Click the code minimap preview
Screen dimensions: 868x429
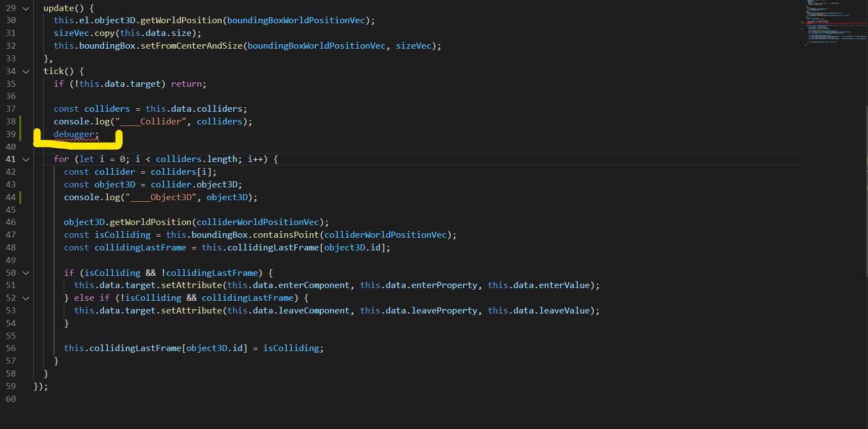(x=835, y=22)
